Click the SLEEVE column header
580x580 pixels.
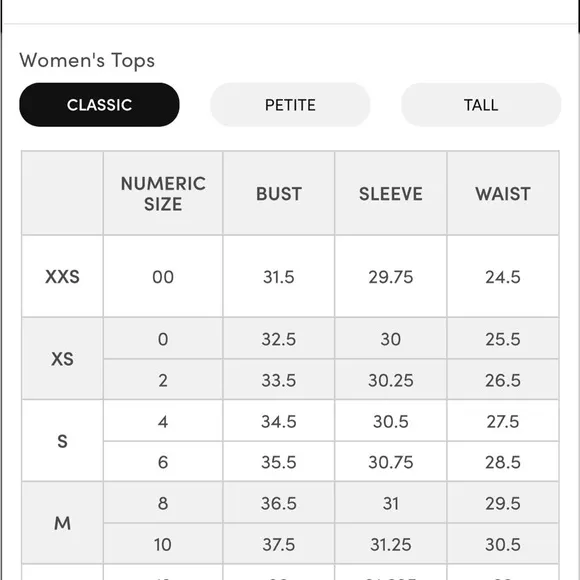coord(391,193)
